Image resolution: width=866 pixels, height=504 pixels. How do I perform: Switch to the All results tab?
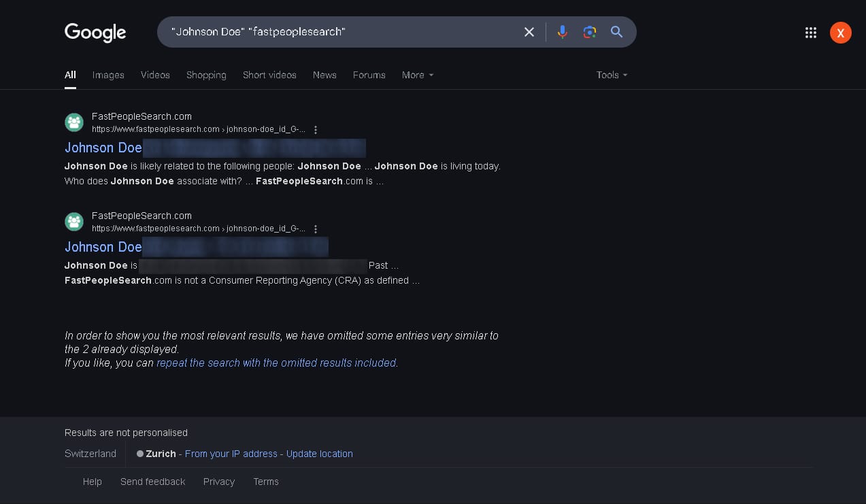[70, 75]
